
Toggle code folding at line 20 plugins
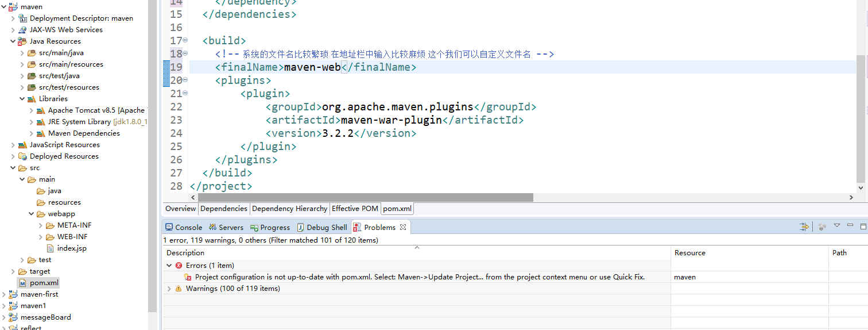coord(185,80)
